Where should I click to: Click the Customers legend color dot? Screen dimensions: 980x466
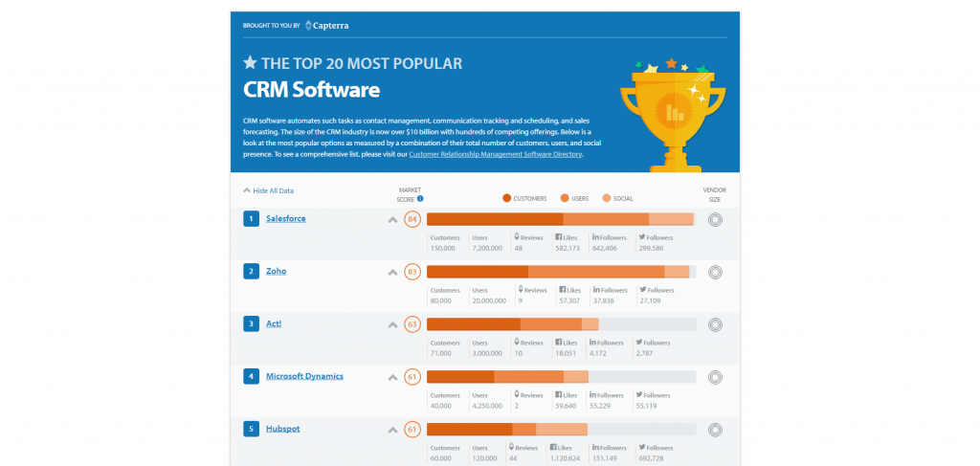[506, 199]
